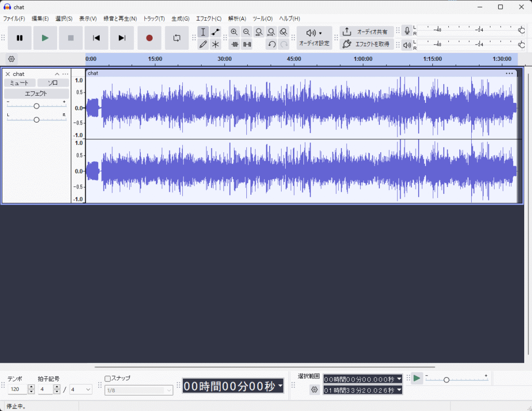
Task: Fit the whole project to the window
Action: tap(271, 32)
